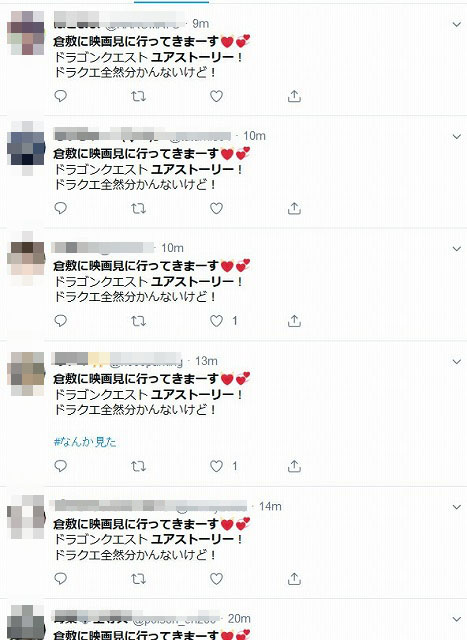Expand the options chevron on the 20m tweet
Image resolution: width=467 pixels, height=640 pixels.
click(x=456, y=619)
